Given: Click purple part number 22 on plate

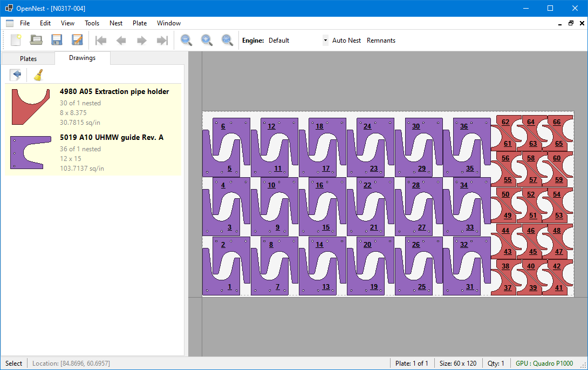Looking at the screenshot, I should click(x=367, y=185).
